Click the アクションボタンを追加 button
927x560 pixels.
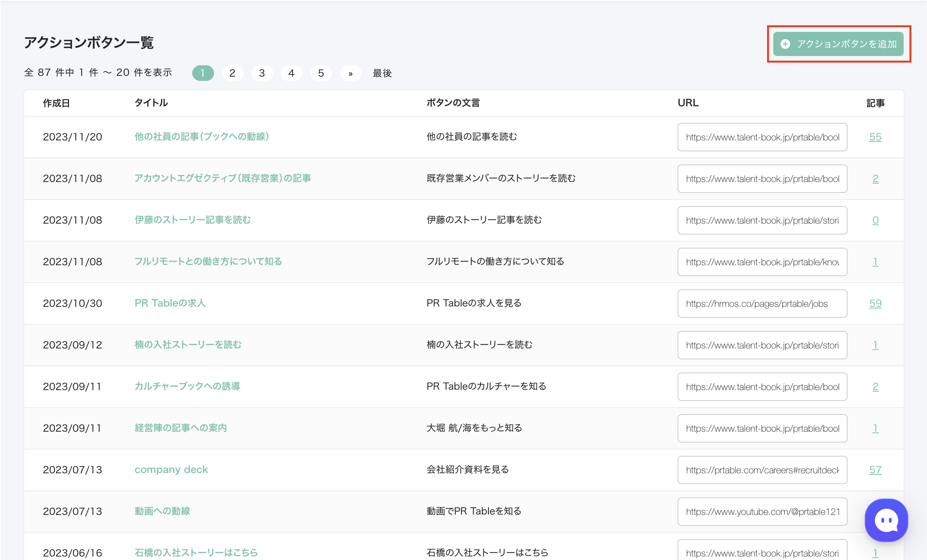pyautogui.click(x=838, y=44)
